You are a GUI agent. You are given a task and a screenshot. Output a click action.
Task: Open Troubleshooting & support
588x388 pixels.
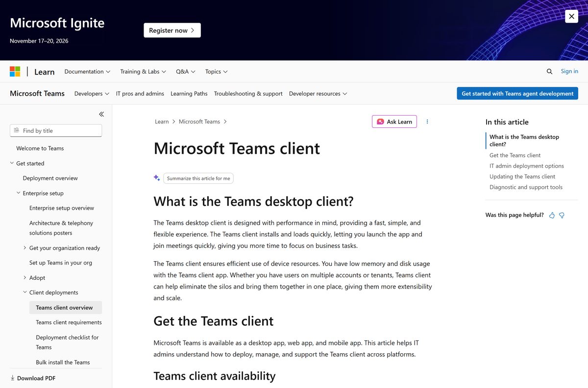[x=248, y=94]
